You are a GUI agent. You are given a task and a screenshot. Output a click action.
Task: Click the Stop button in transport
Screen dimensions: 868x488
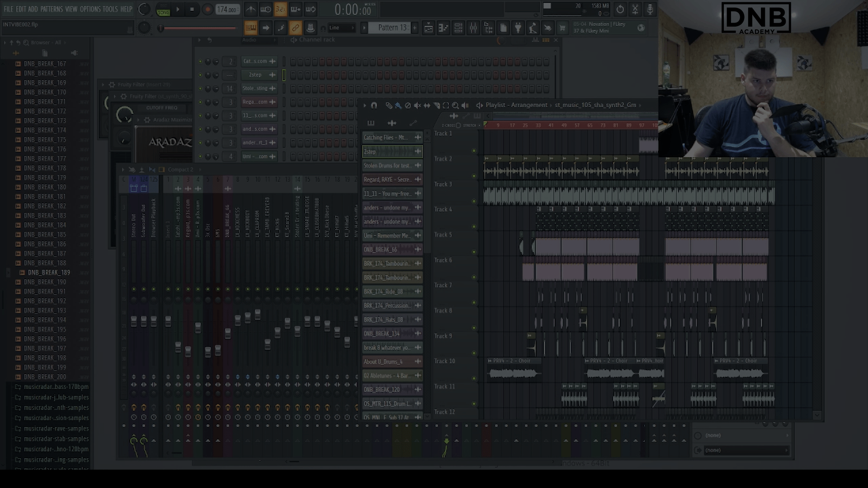click(192, 9)
